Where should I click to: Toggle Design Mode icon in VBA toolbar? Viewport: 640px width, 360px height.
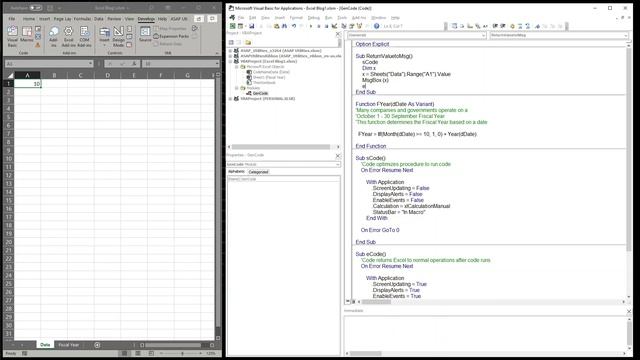tap(334, 26)
